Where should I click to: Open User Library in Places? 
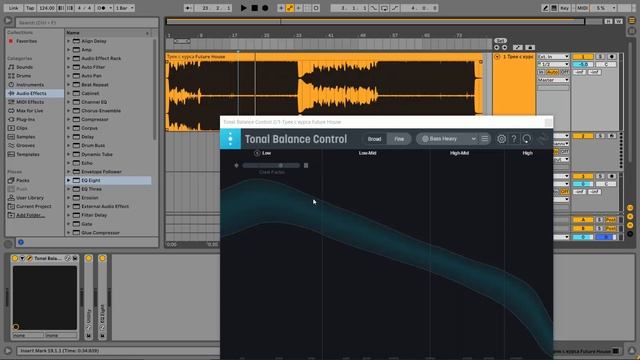[x=29, y=198]
